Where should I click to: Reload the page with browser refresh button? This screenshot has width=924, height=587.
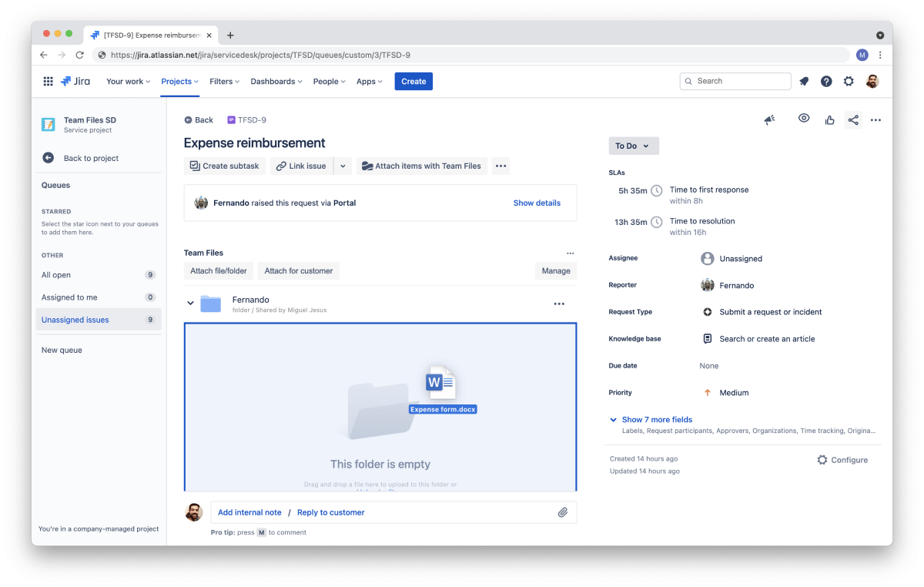(x=80, y=55)
